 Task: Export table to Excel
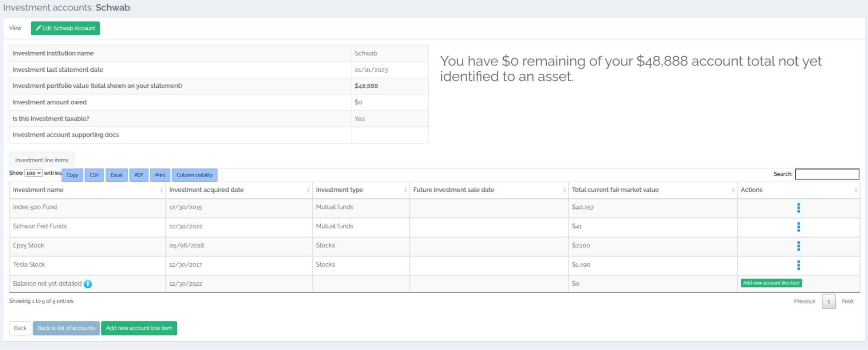point(116,175)
